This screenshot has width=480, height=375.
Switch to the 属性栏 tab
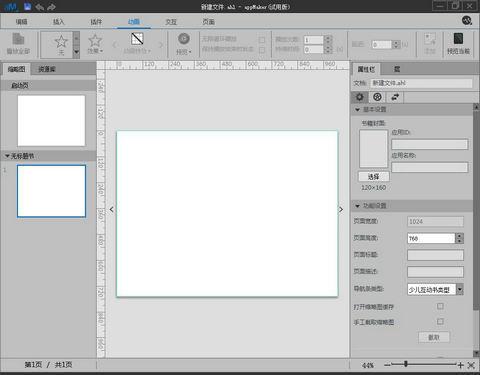click(366, 69)
